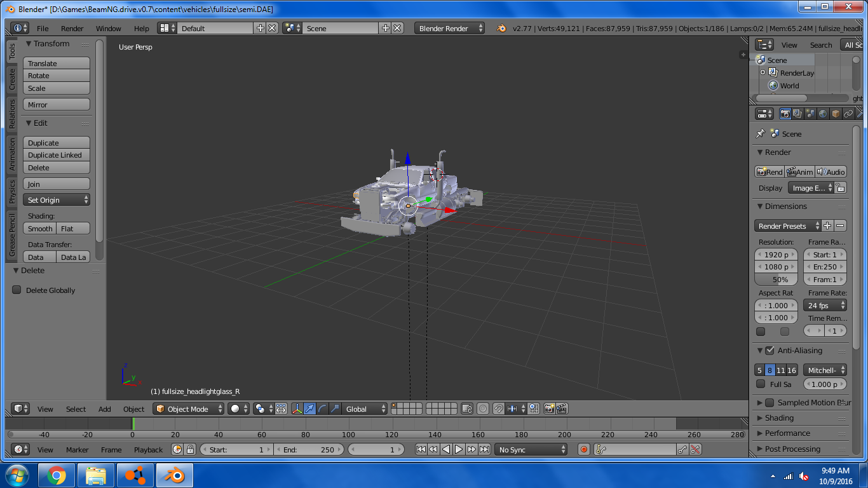Viewport: 868px width, 488px height.
Task: Open the 24 fps frame rate dropdown
Action: (825, 305)
